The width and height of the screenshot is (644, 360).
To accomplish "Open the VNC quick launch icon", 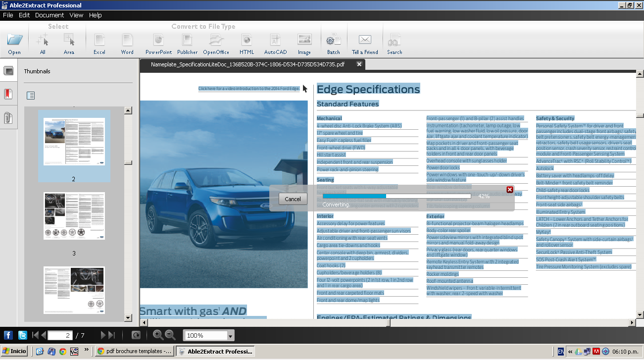I will pyautogui.click(x=74, y=351).
